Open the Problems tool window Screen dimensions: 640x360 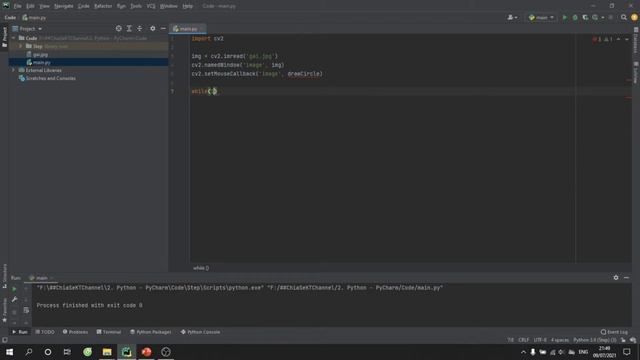point(75,332)
